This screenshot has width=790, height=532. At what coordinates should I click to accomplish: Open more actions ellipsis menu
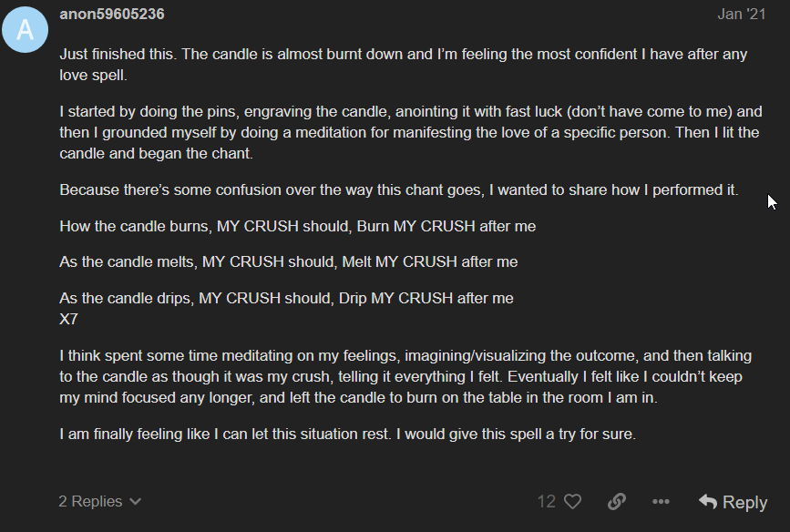click(x=661, y=501)
